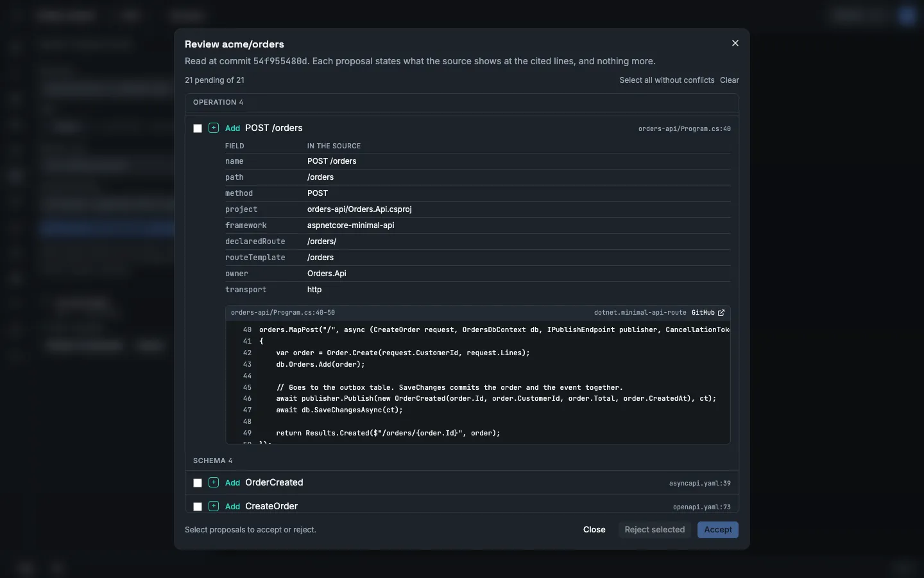Screen dimensions: 924x578
Task: Select the CreateOrder schema checkbox
Action: point(198,507)
